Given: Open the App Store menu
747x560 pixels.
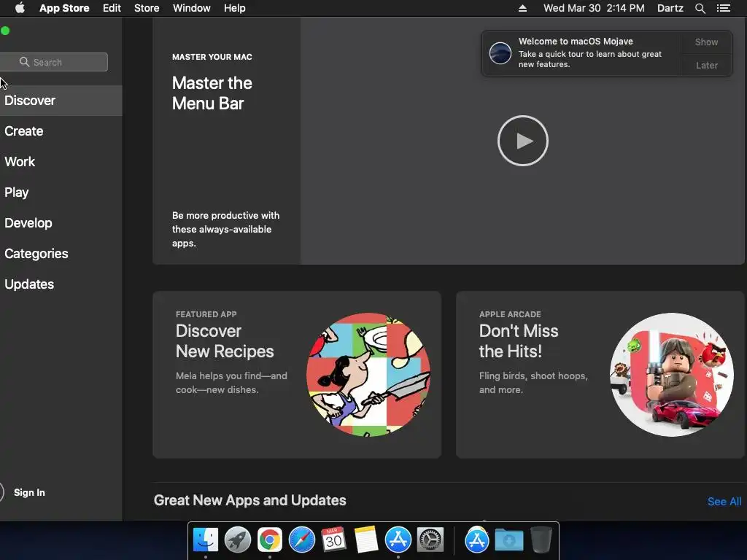Looking at the screenshot, I should (64, 8).
